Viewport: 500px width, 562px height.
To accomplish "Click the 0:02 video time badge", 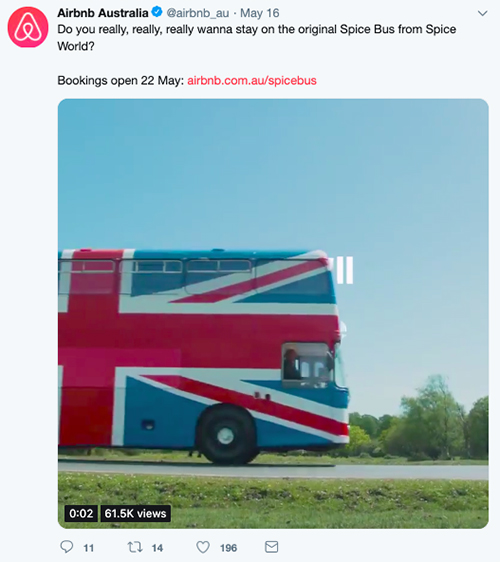I will click(81, 513).
